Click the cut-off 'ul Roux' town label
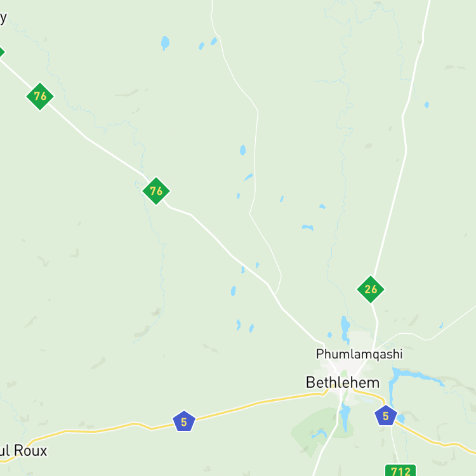Screen dimensions: 476x476 coord(23,451)
